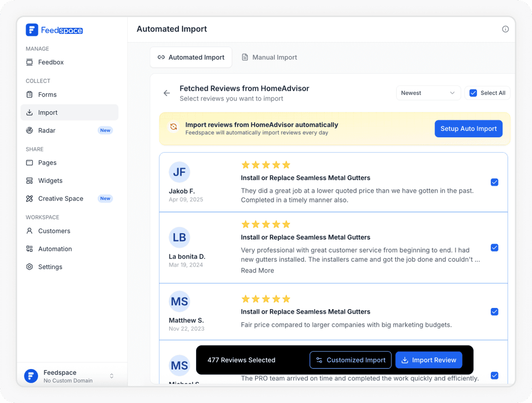Click the Widgets icon
This screenshot has height=403, width=532.
click(x=30, y=181)
